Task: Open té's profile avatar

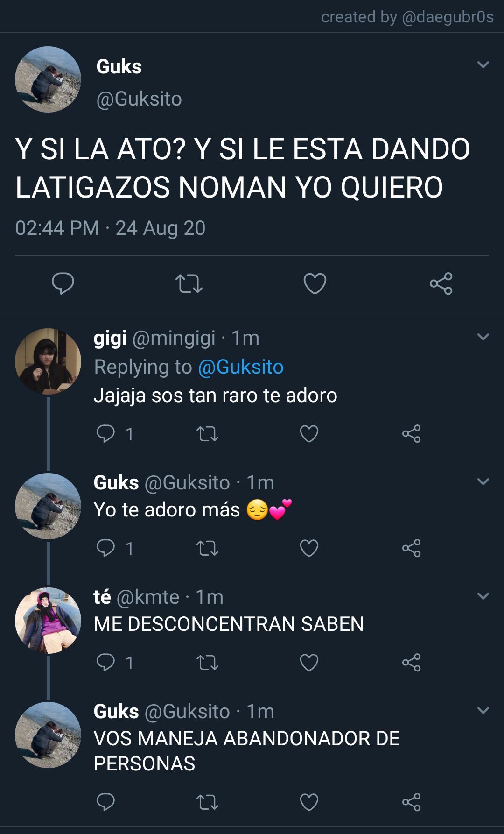Action: pyautogui.click(x=48, y=621)
